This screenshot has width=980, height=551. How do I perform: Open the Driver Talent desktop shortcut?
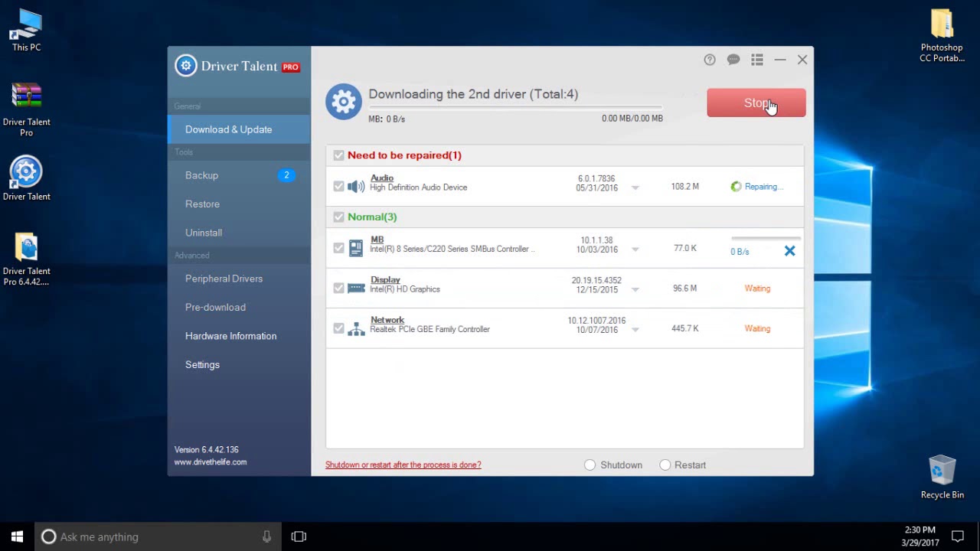(26, 178)
